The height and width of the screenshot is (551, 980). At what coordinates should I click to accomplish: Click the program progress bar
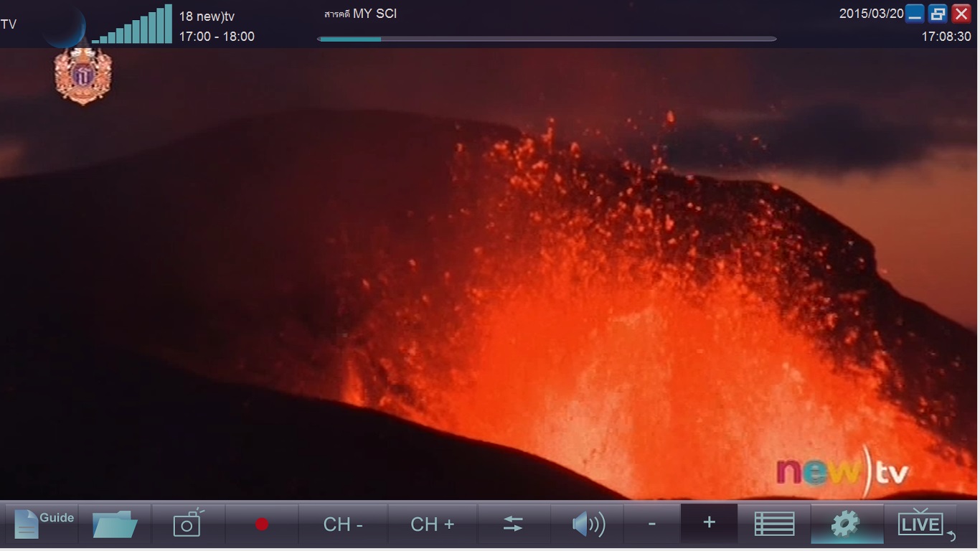click(x=547, y=39)
